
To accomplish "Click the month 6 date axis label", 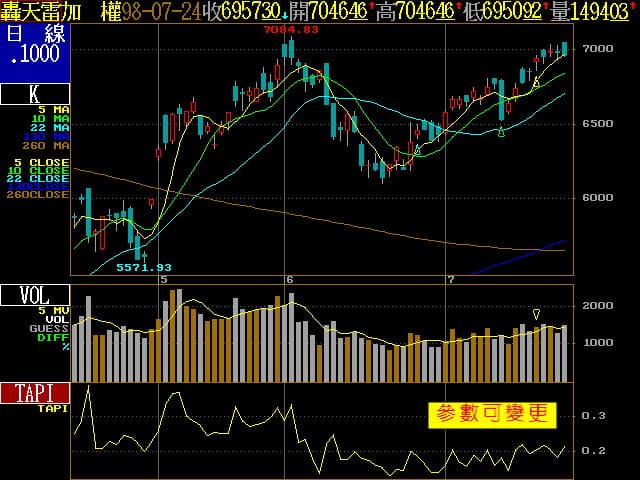I will tap(289, 279).
